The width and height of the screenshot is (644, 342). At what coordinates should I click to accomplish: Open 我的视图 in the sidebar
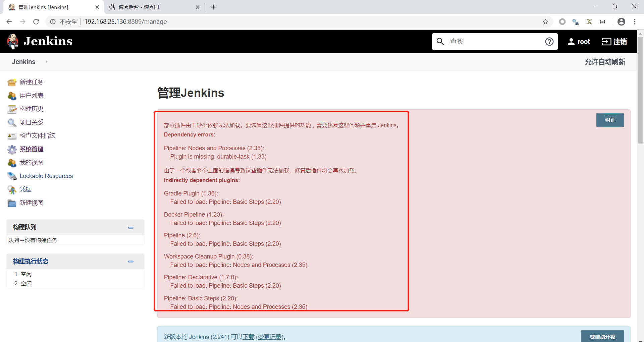pyautogui.click(x=32, y=163)
